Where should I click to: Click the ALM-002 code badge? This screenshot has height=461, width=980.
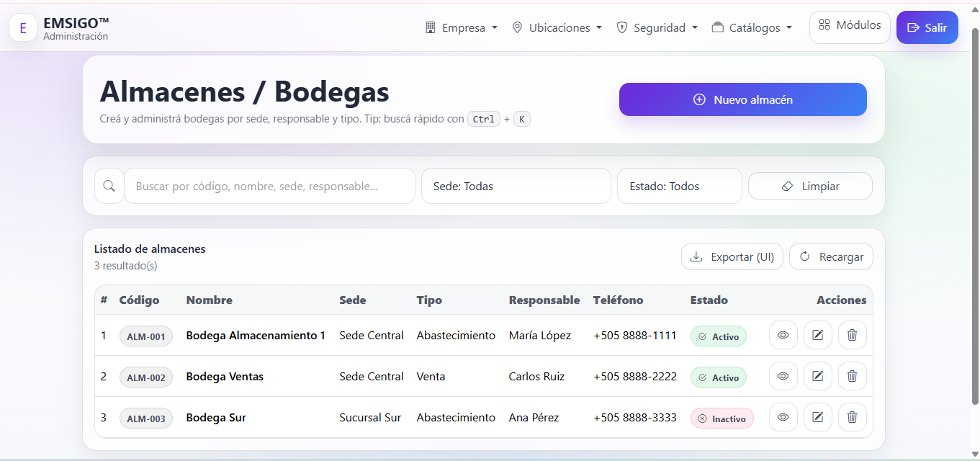tap(146, 377)
